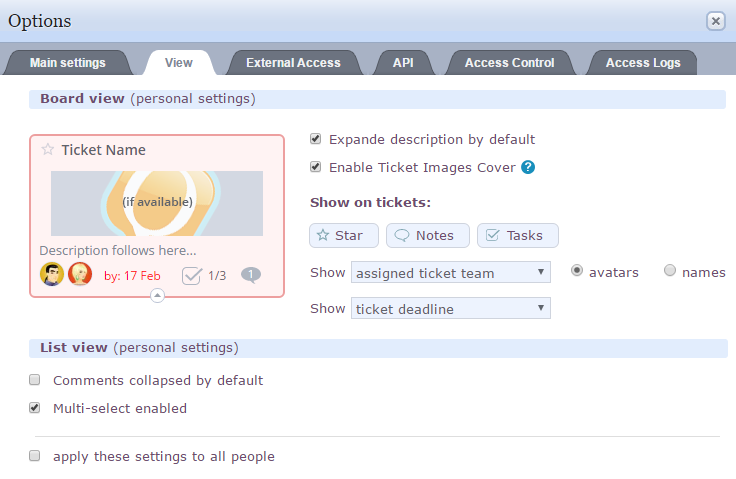
Task: Click the by: 17 Feb deadline text
Action: point(132,276)
